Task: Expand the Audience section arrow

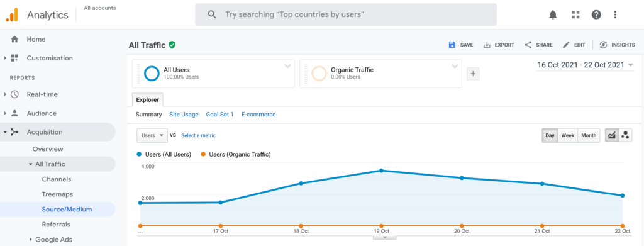Action: coord(5,113)
